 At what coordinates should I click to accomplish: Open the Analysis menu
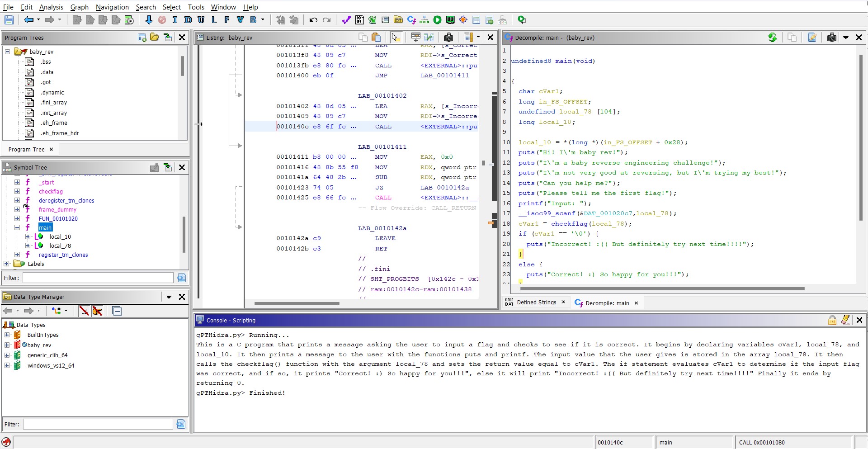tap(51, 7)
